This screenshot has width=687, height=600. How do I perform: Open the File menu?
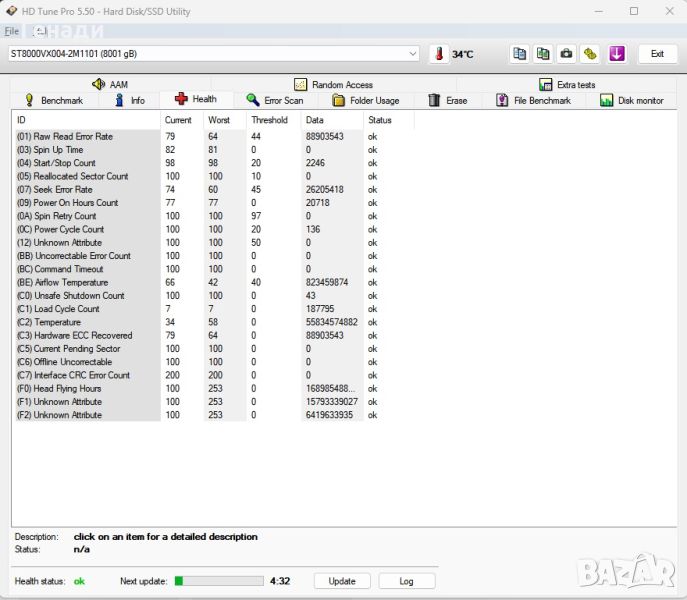(12, 31)
